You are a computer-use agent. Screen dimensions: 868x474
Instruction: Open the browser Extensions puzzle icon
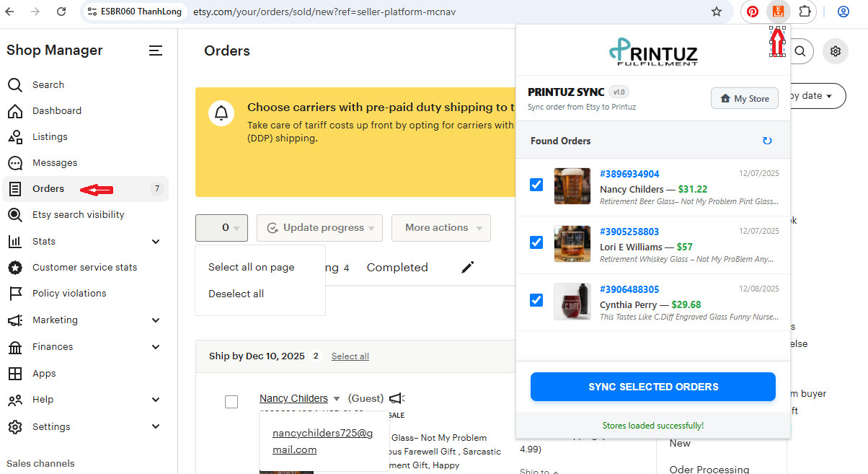(805, 12)
